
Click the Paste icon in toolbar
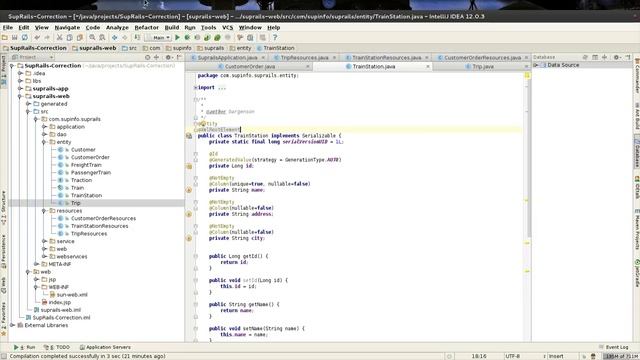tap(80, 38)
